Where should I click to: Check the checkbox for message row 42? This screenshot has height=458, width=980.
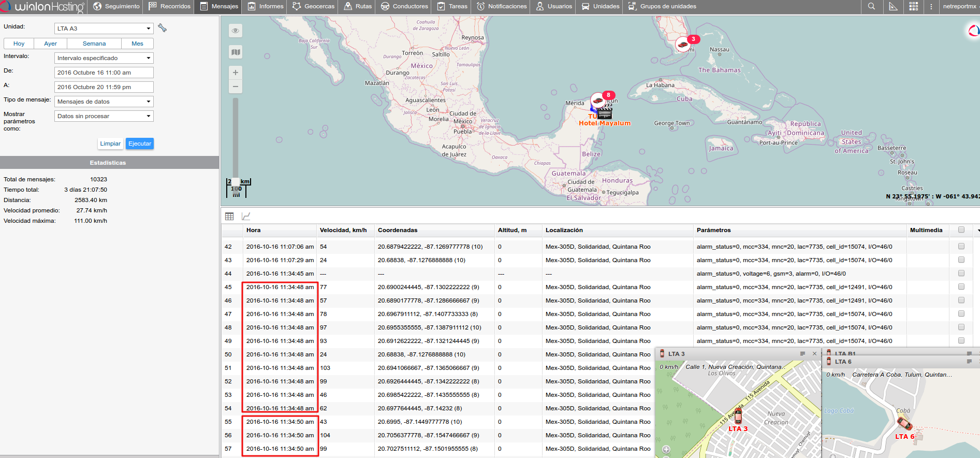(961, 247)
